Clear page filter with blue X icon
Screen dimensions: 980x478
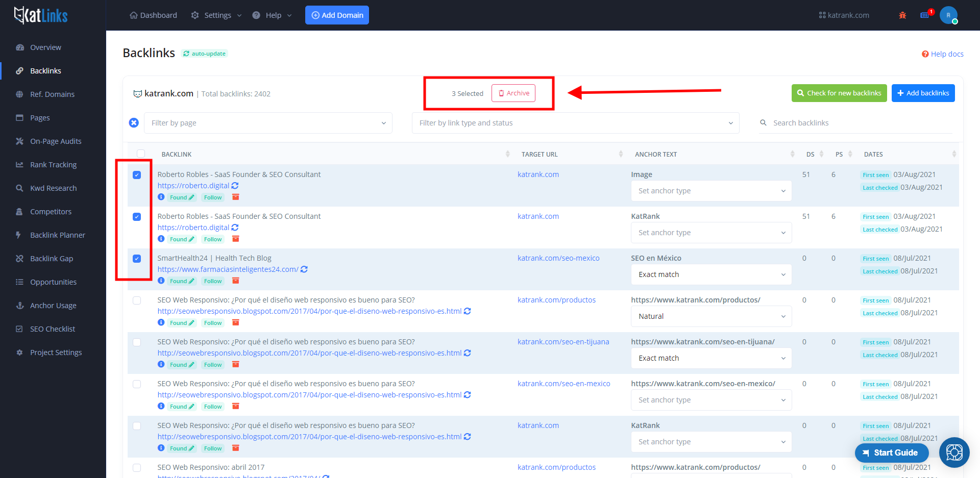tap(134, 123)
